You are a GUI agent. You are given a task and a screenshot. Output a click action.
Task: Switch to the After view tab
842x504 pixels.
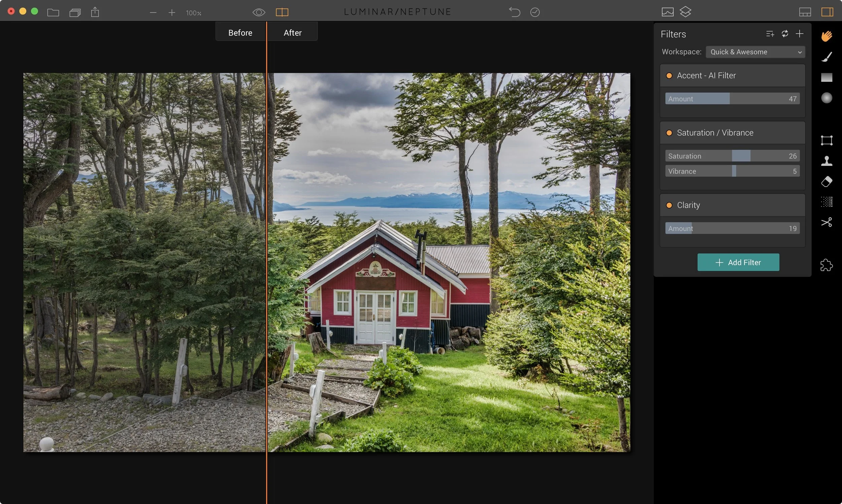click(x=292, y=32)
